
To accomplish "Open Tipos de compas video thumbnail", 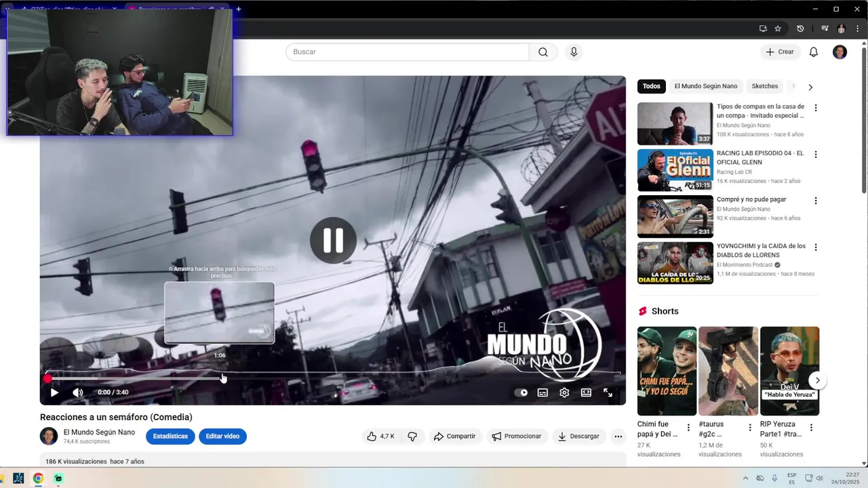I will click(x=675, y=123).
